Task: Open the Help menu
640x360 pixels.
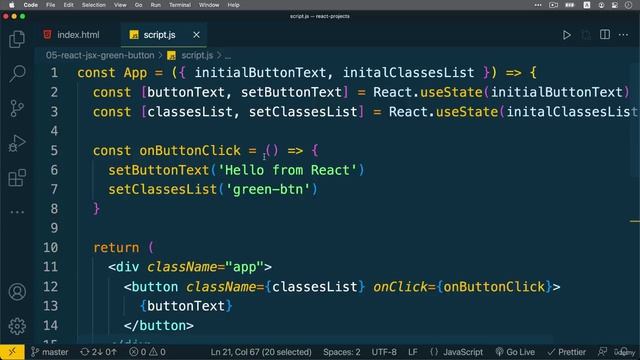Action: click(x=233, y=5)
